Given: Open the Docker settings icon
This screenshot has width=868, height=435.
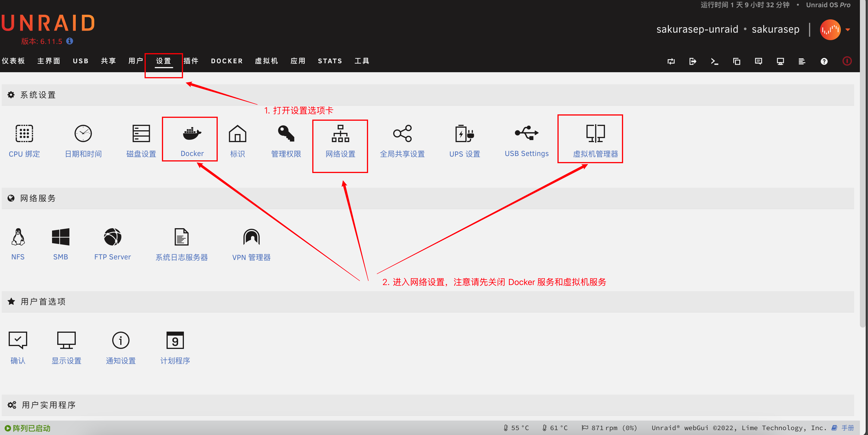Looking at the screenshot, I should point(192,134).
